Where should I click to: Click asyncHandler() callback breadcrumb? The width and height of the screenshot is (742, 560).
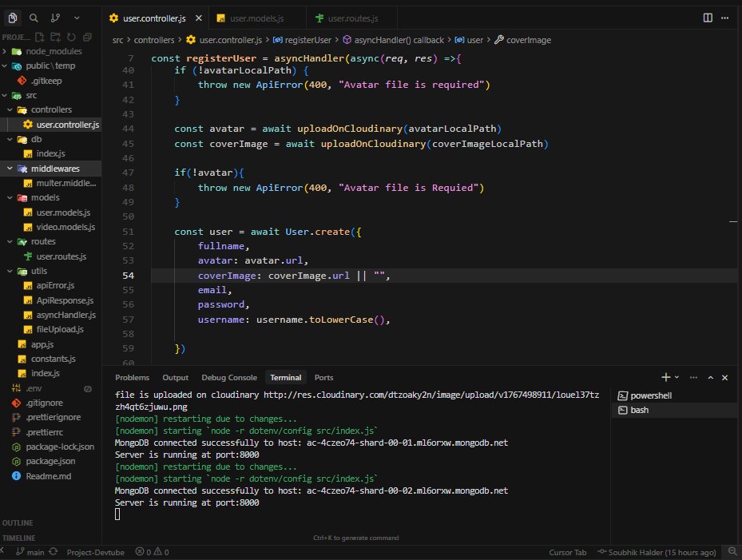click(x=399, y=40)
